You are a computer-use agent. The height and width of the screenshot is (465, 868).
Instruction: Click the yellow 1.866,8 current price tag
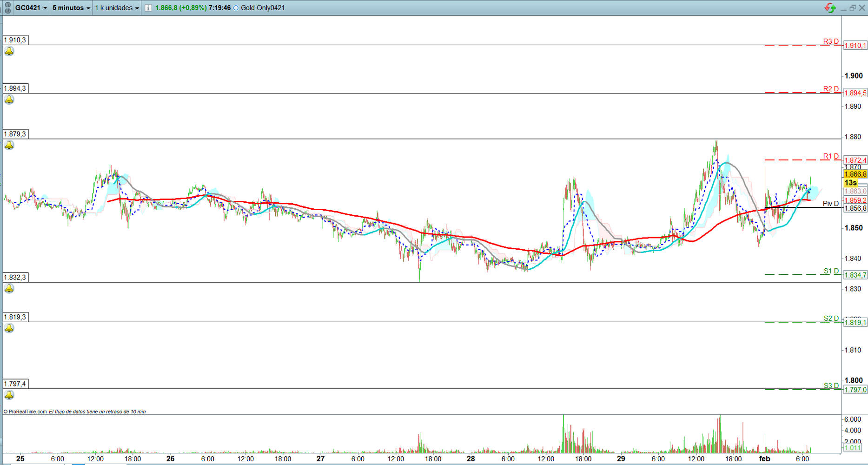pyautogui.click(x=855, y=174)
